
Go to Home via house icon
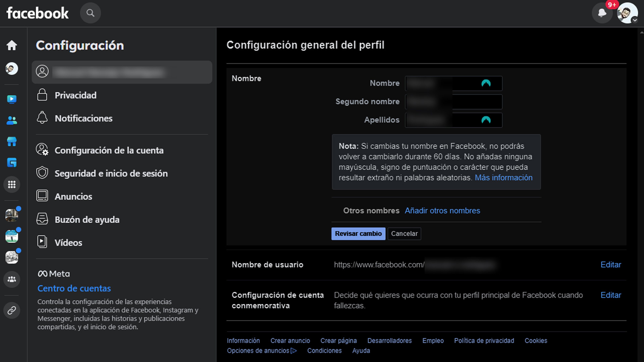point(12,45)
